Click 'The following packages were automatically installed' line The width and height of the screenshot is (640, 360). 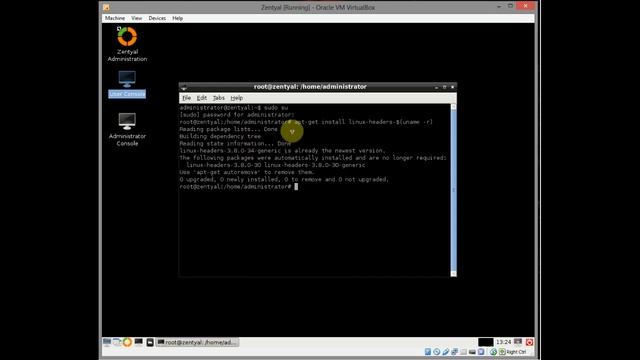(313, 158)
